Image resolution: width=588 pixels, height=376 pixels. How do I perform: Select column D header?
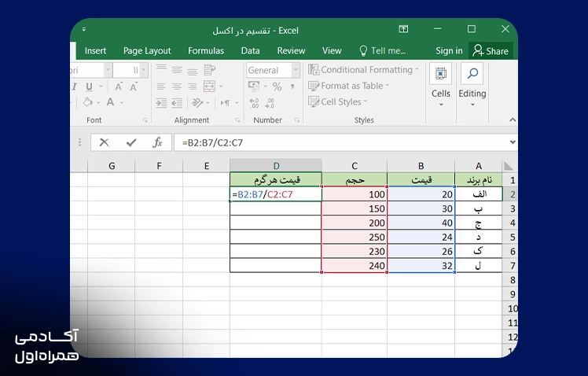(x=276, y=165)
